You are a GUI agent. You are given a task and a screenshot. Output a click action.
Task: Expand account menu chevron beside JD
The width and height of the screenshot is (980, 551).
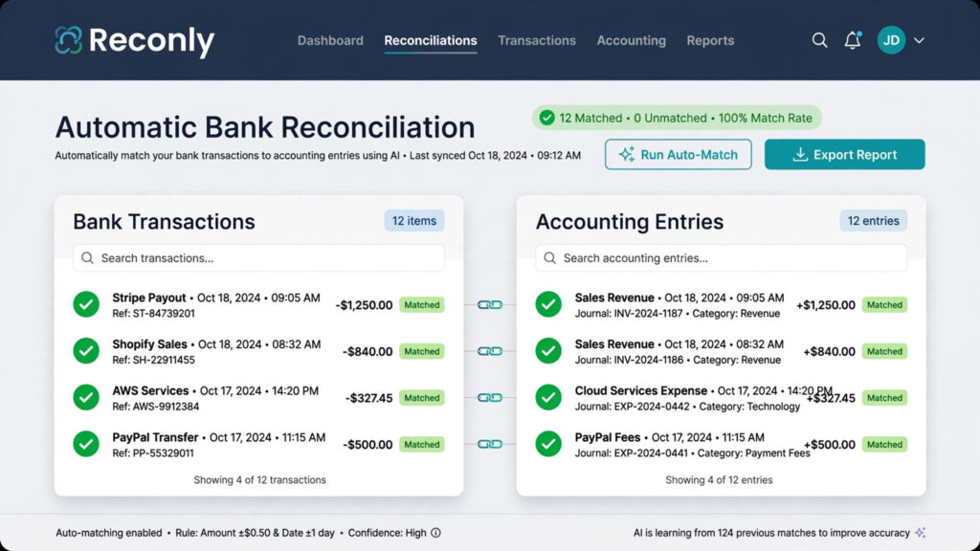point(919,40)
